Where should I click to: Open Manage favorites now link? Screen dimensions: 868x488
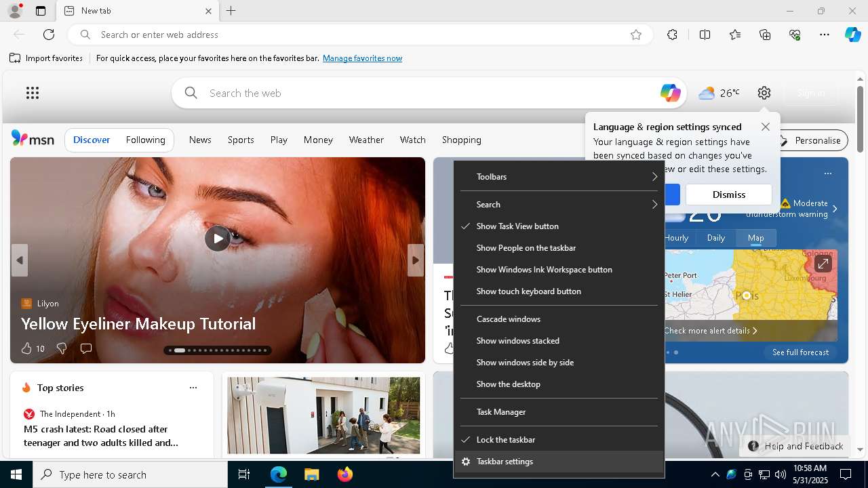(x=362, y=58)
